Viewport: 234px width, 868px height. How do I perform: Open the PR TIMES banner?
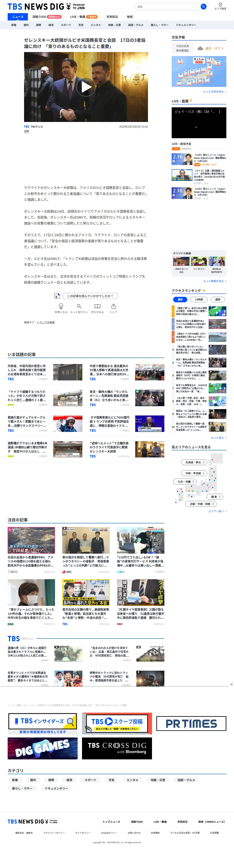(x=191, y=723)
